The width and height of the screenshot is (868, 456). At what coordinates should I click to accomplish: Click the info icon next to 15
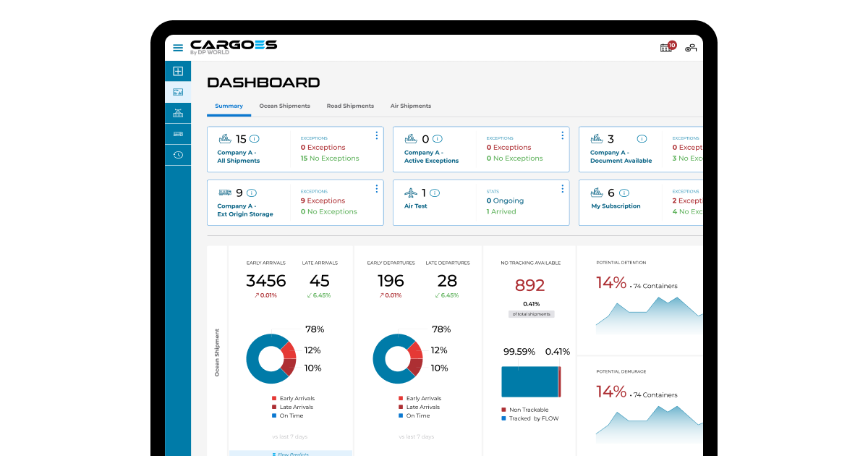(x=255, y=139)
